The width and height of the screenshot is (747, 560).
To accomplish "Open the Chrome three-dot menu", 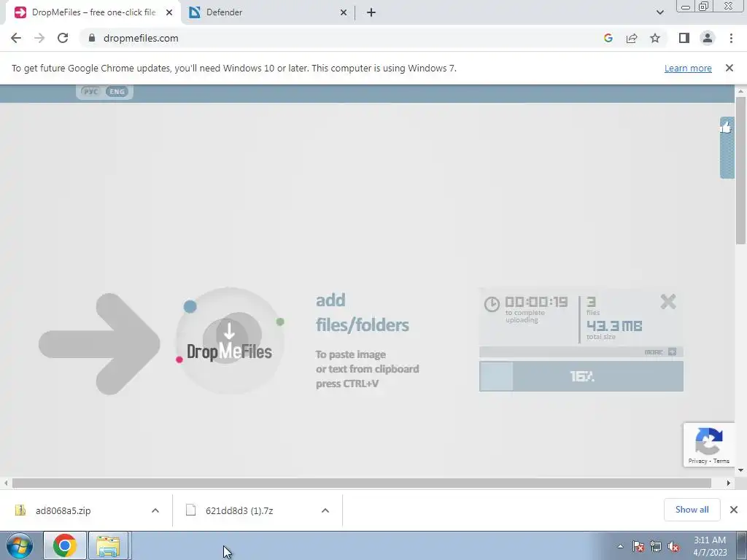I will 731,38.
